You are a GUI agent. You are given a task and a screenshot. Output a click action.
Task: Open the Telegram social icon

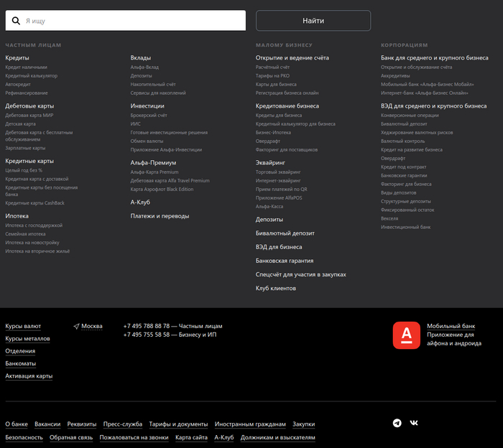tap(397, 423)
